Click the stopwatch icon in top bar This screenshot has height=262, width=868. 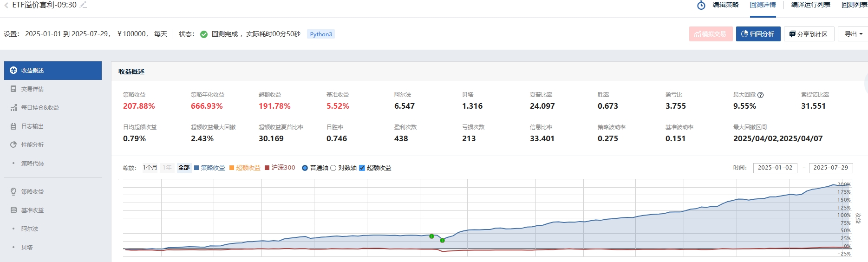point(701,5)
